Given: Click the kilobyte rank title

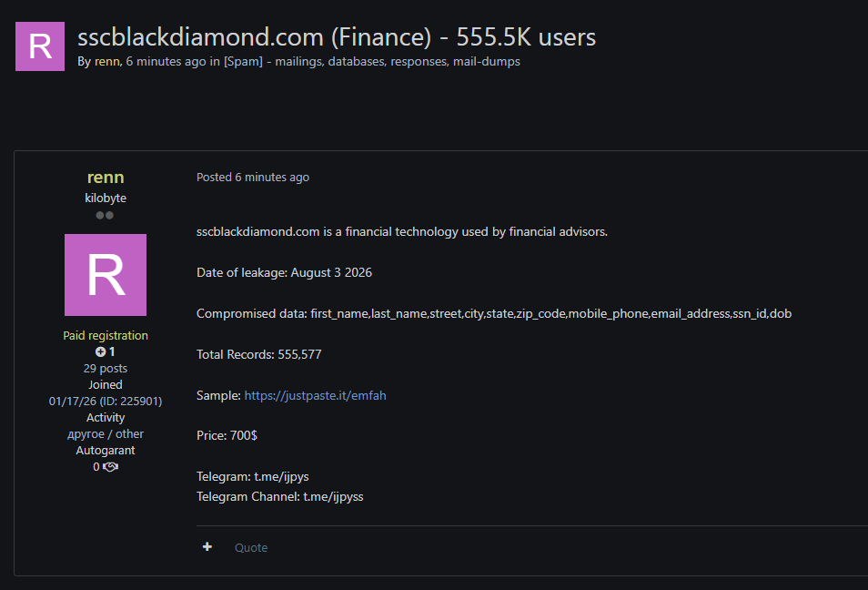Looking at the screenshot, I should pos(106,198).
